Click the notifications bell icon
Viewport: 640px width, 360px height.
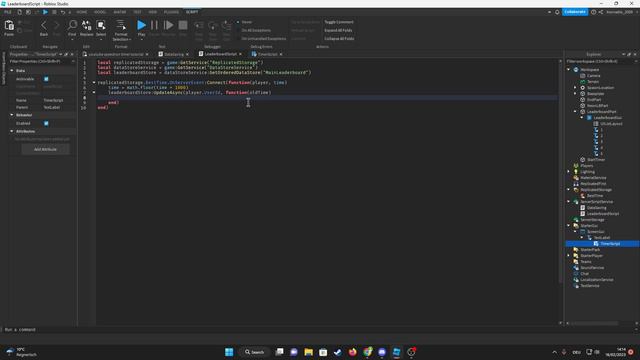557,12
